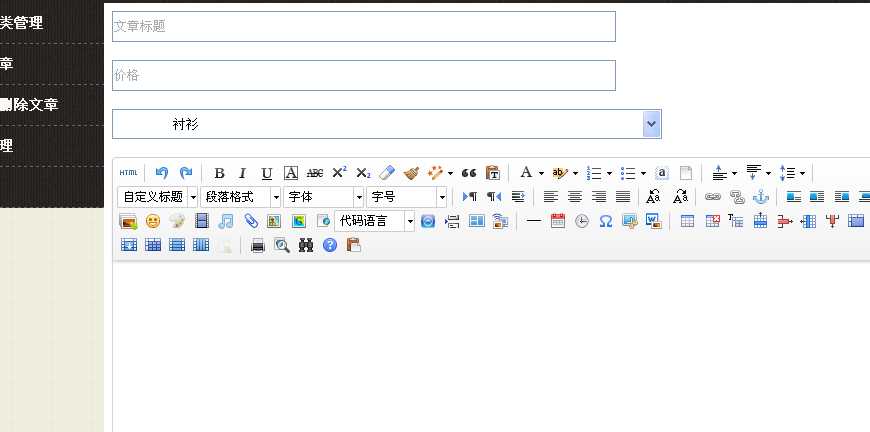Toggle bold formatting
This screenshot has width=870, height=432.
click(219, 173)
